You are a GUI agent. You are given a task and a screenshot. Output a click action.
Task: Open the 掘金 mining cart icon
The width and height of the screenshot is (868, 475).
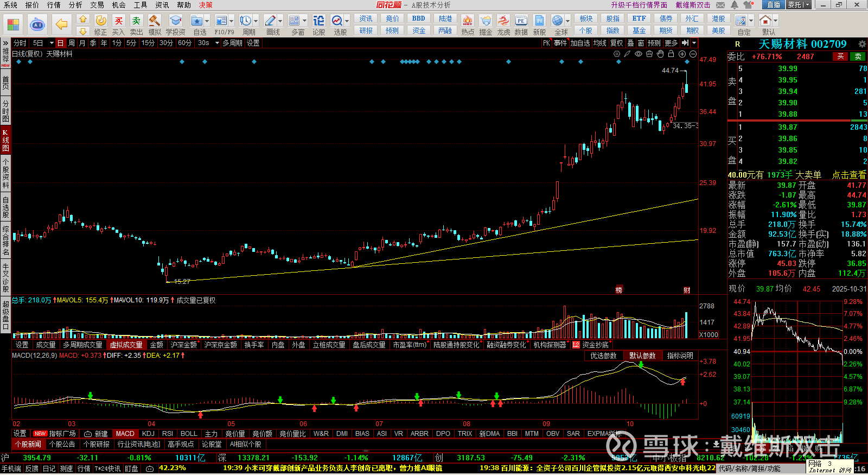click(486, 21)
